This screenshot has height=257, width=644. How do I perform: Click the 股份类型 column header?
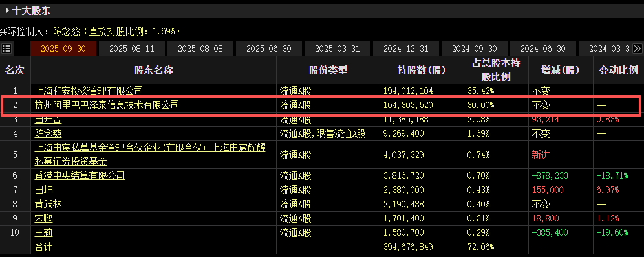[328, 70]
